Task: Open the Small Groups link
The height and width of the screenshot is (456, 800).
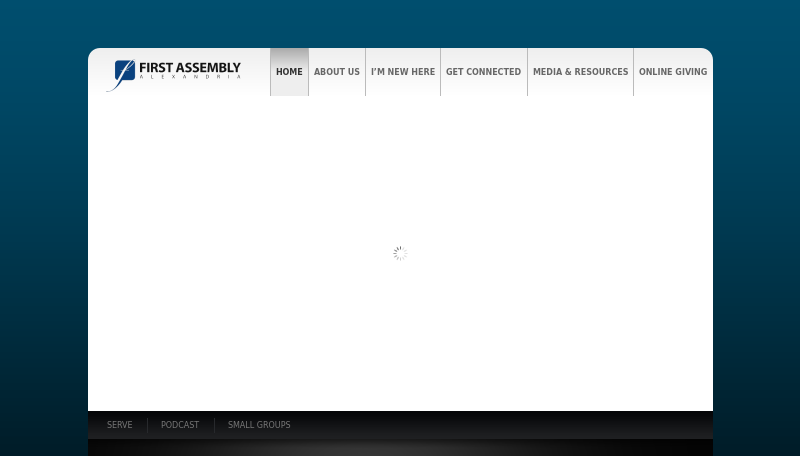Action: pos(259,425)
